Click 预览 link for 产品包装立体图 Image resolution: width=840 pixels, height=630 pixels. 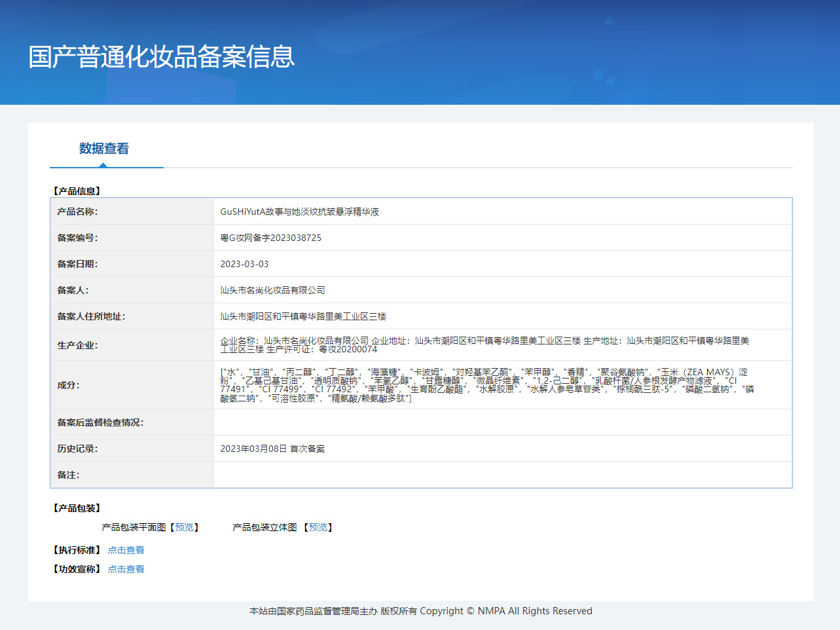point(318,527)
